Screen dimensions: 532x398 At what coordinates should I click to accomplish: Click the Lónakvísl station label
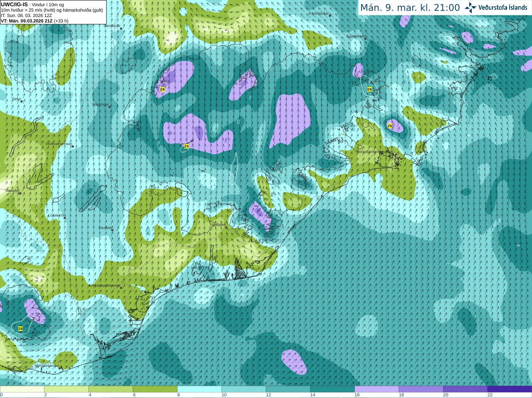tap(57, 215)
